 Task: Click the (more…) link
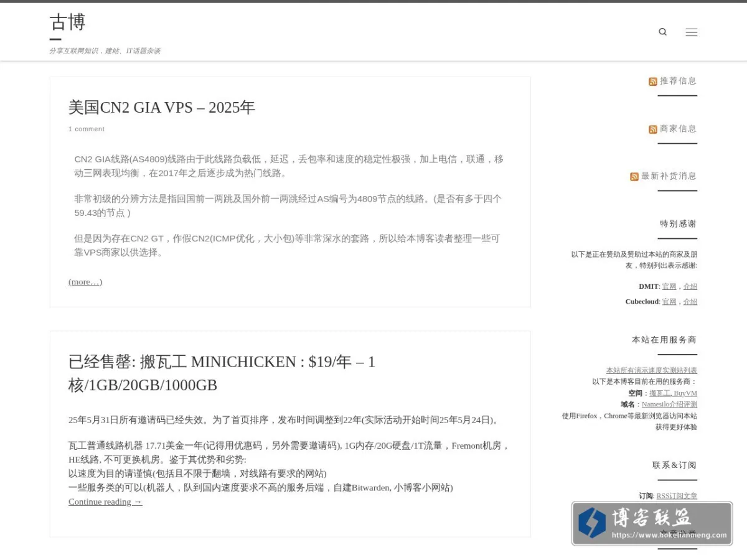[x=85, y=282]
